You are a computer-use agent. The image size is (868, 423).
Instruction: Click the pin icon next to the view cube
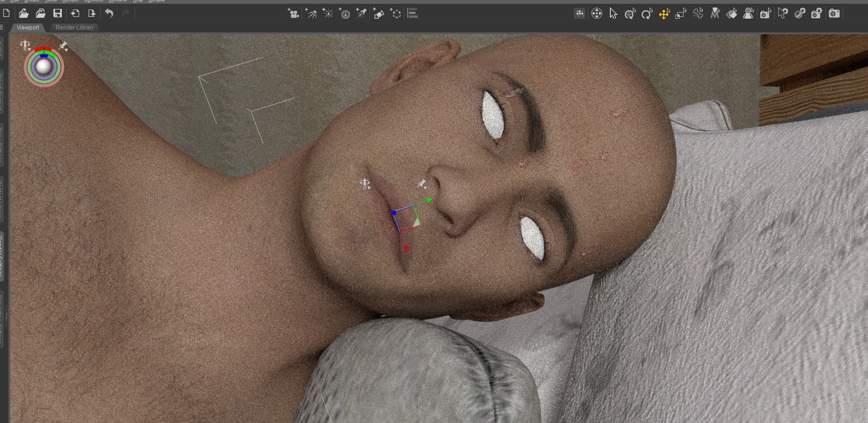click(63, 46)
